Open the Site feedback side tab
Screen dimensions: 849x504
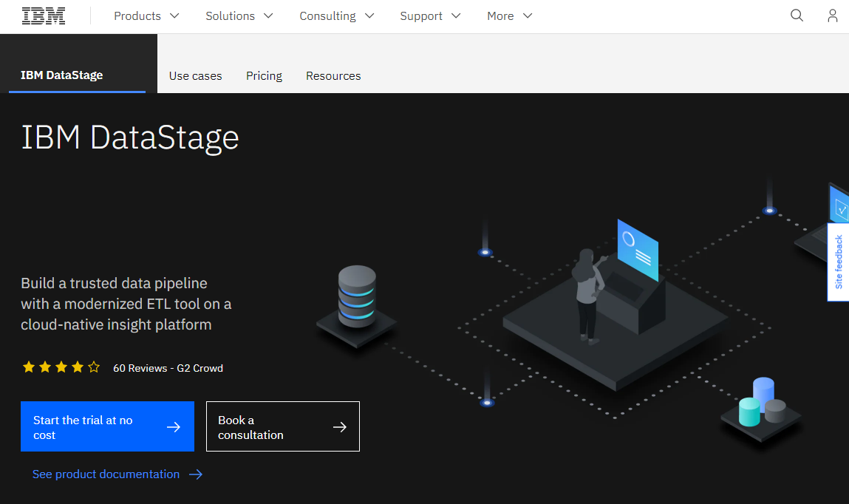click(838, 262)
